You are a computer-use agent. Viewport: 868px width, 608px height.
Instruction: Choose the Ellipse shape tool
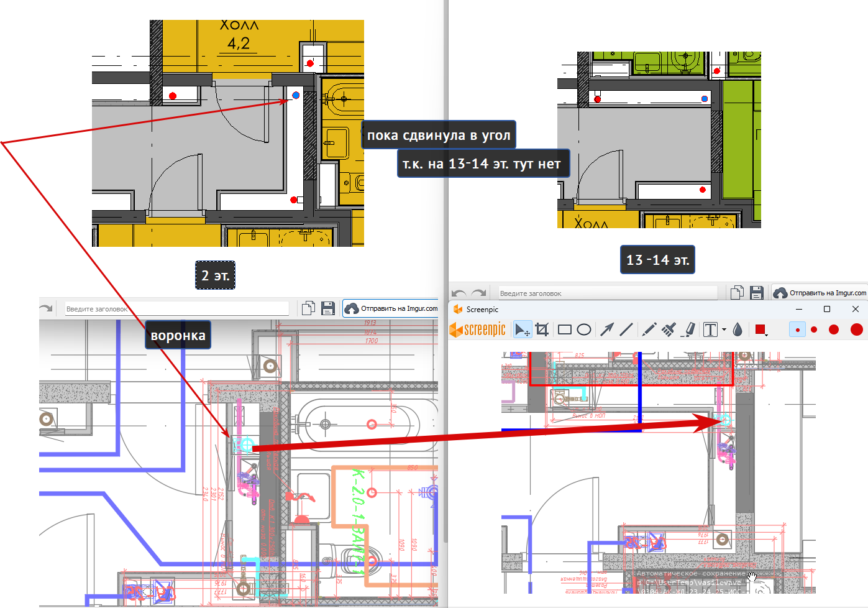(584, 329)
